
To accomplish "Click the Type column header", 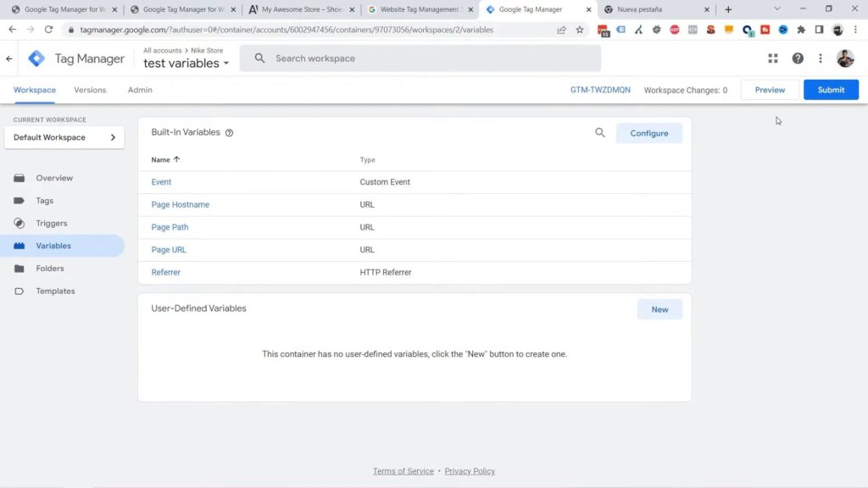I will pyautogui.click(x=367, y=160).
